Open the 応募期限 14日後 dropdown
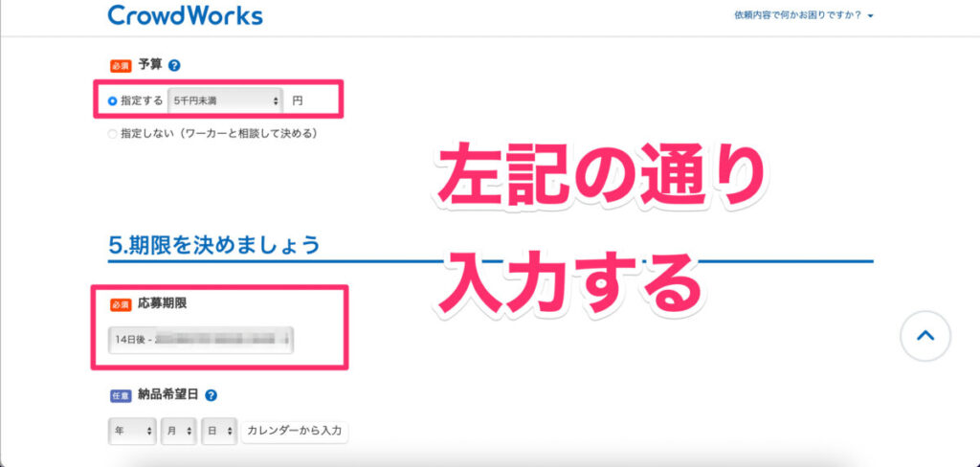 pos(201,340)
